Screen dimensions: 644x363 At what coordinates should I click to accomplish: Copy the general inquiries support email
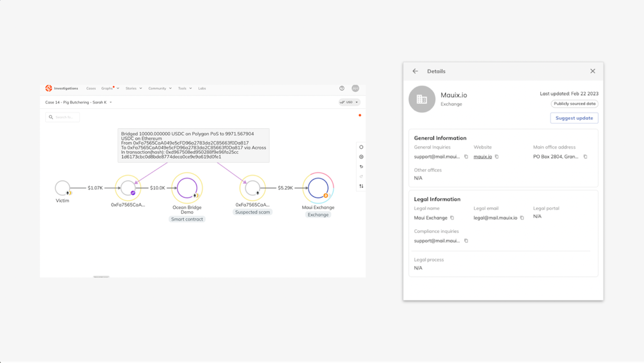pyautogui.click(x=466, y=156)
